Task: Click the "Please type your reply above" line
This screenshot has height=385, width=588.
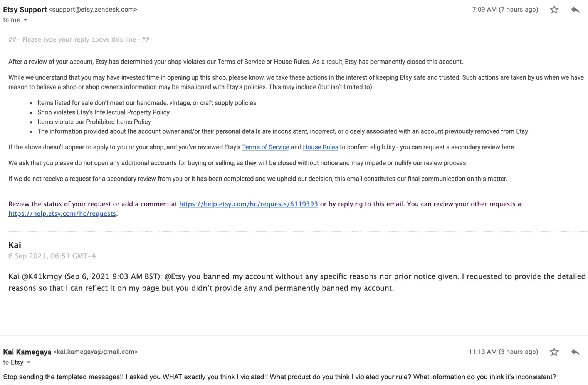Action: click(79, 39)
